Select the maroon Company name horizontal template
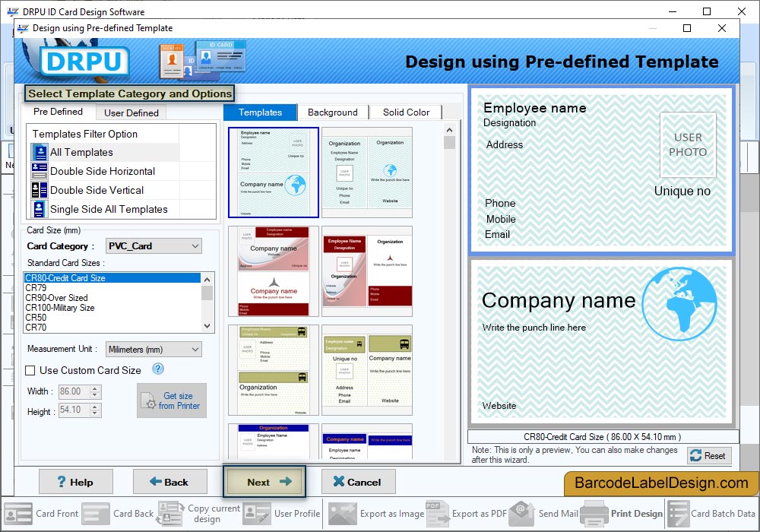This screenshot has height=532, width=760. click(274, 271)
